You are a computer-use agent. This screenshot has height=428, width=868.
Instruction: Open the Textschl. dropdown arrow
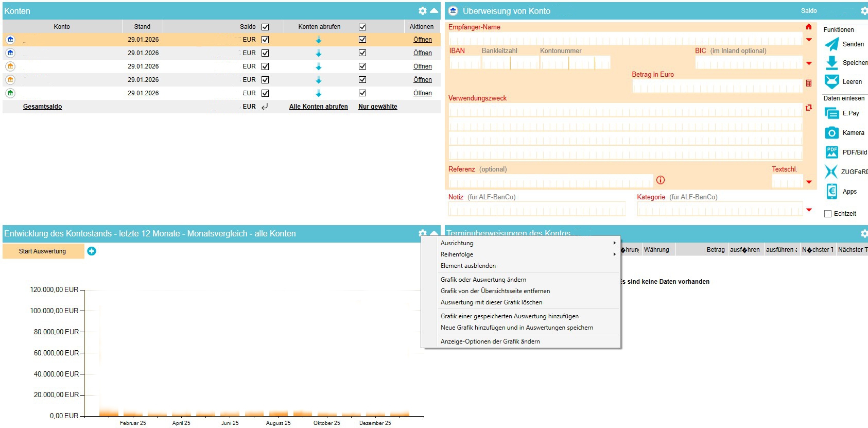coord(809,182)
